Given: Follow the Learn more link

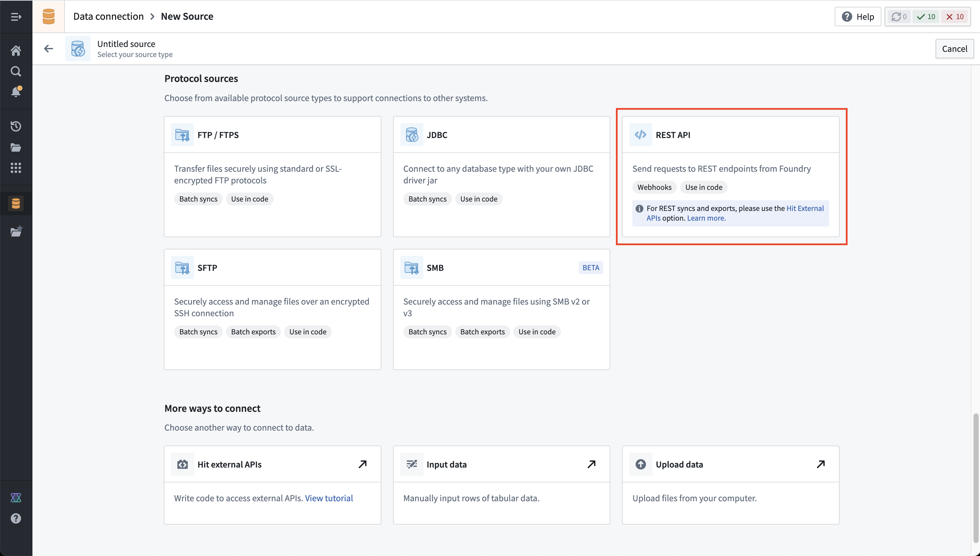Looking at the screenshot, I should point(706,218).
